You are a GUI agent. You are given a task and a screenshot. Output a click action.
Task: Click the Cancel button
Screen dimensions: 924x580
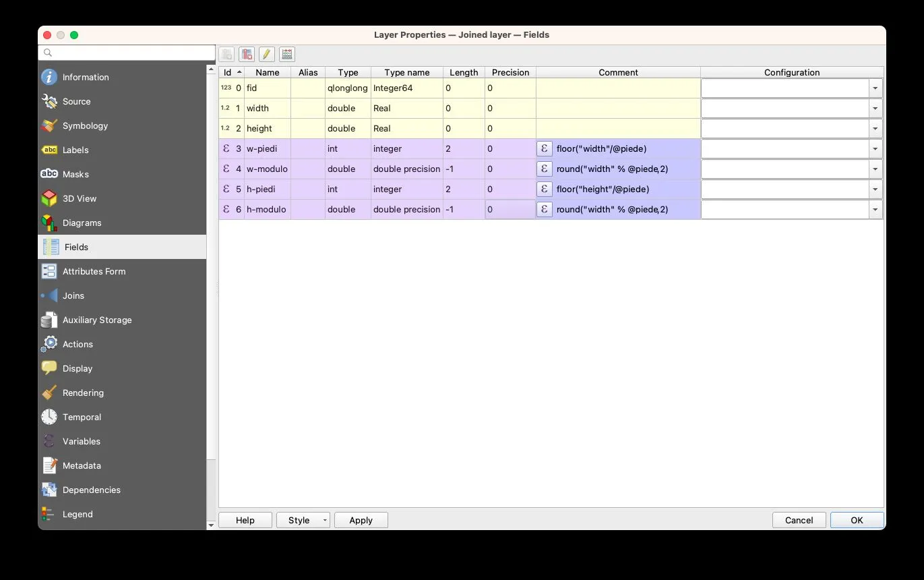click(799, 520)
